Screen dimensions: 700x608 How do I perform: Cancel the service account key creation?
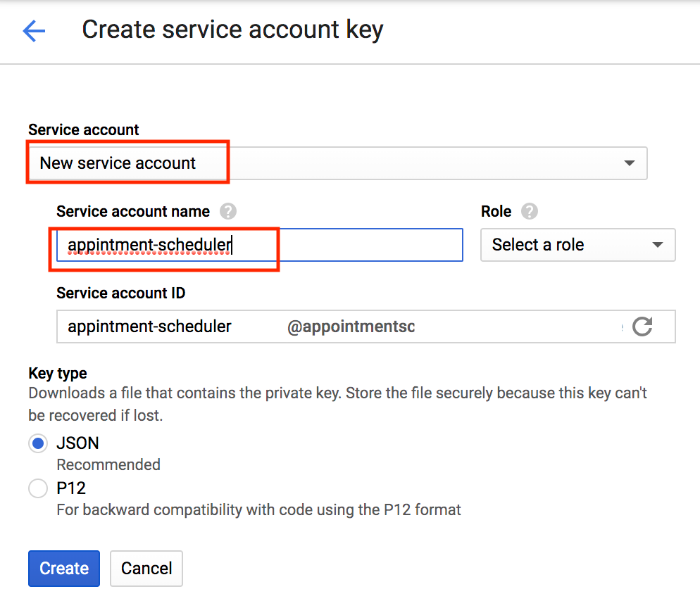(x=146, y=569)
